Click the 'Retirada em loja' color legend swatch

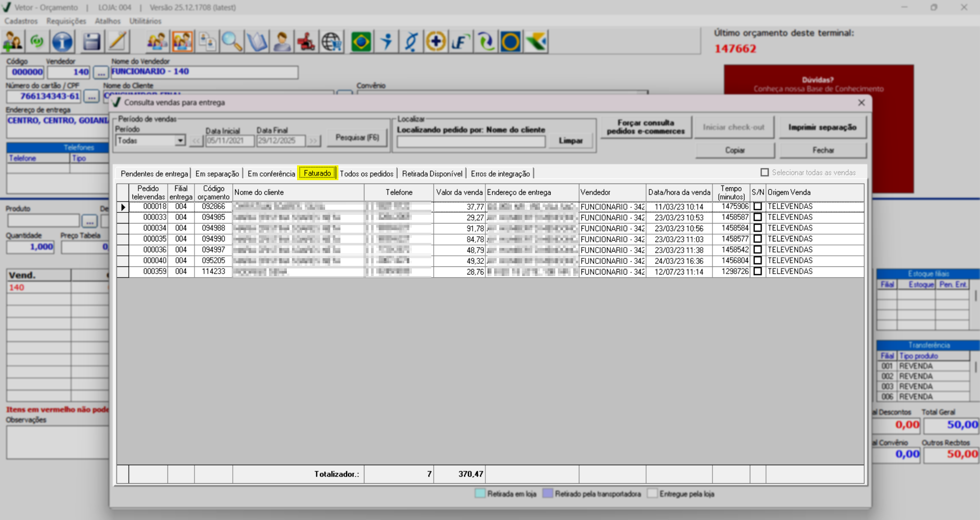(480, 493)
